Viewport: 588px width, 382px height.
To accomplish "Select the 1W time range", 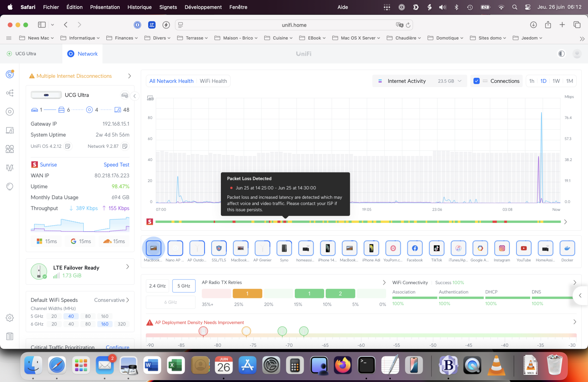I will [x=556, y=81].
